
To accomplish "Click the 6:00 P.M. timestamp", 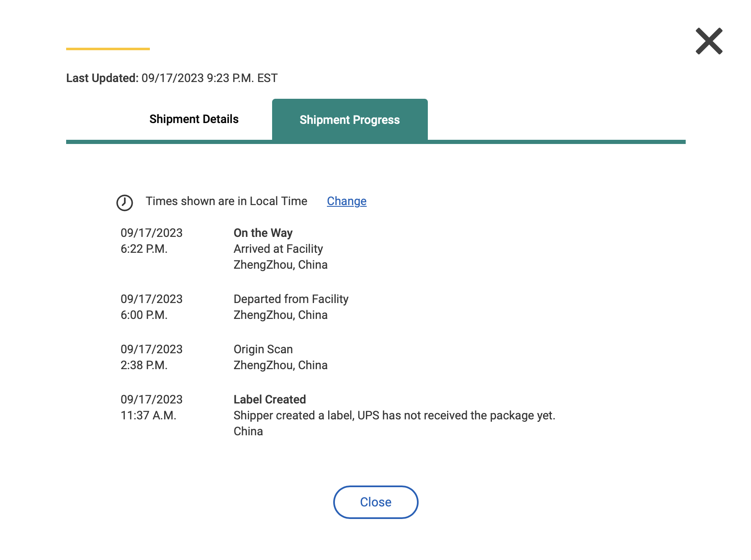I will (x=144, y=315).
